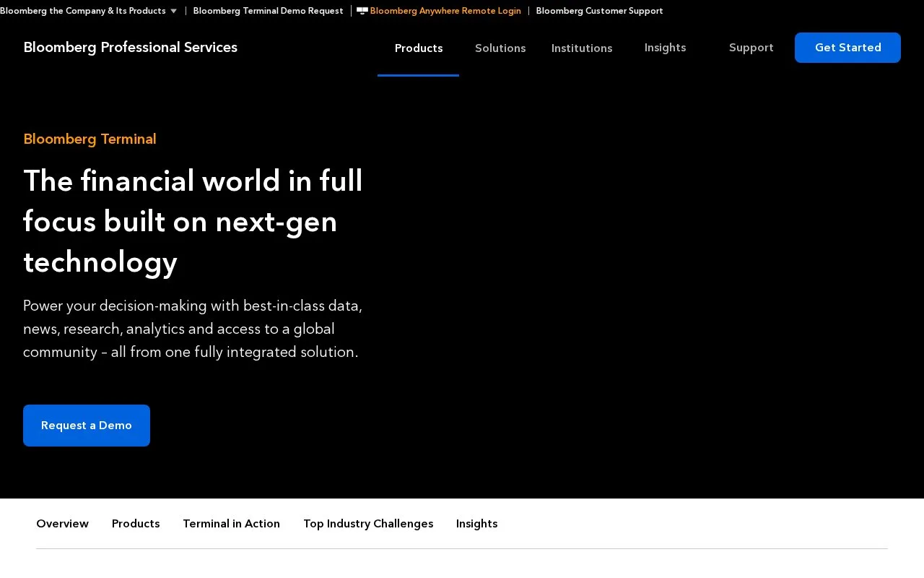Open Bloomberg Terminal Demo Request link
Viewport: 924px width, 578px height.
pyautogui.click(x=268, y=11)
